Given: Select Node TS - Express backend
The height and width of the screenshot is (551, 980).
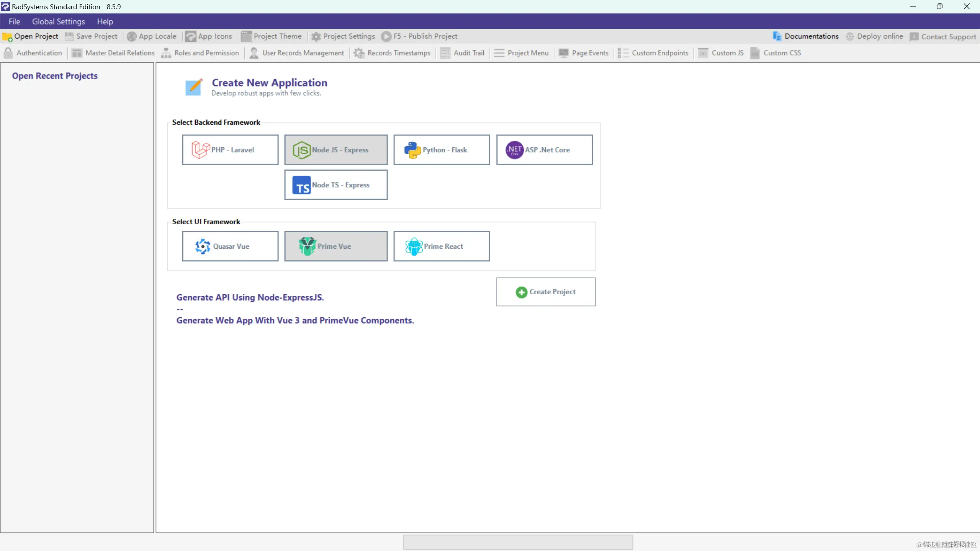Looking at the screenshot, I should (335, 185).
